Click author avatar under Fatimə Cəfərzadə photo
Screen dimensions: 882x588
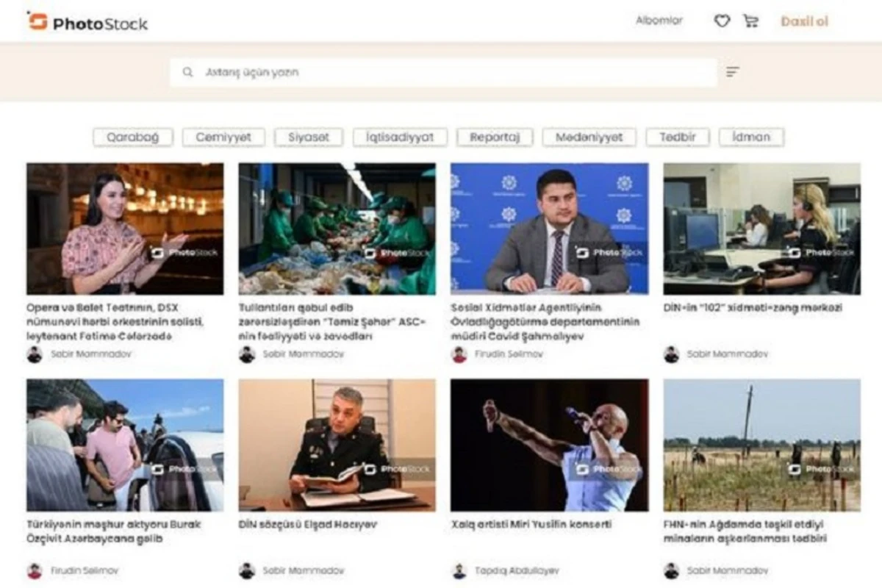click(x=35, y=354)
